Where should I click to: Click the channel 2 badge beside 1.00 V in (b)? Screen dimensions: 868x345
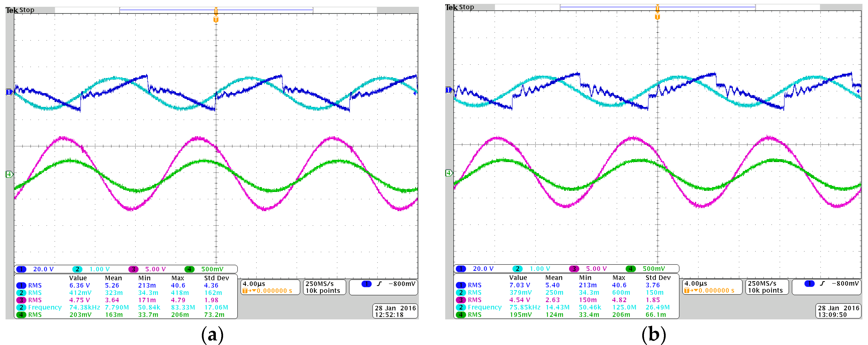(x=517, y=269)
